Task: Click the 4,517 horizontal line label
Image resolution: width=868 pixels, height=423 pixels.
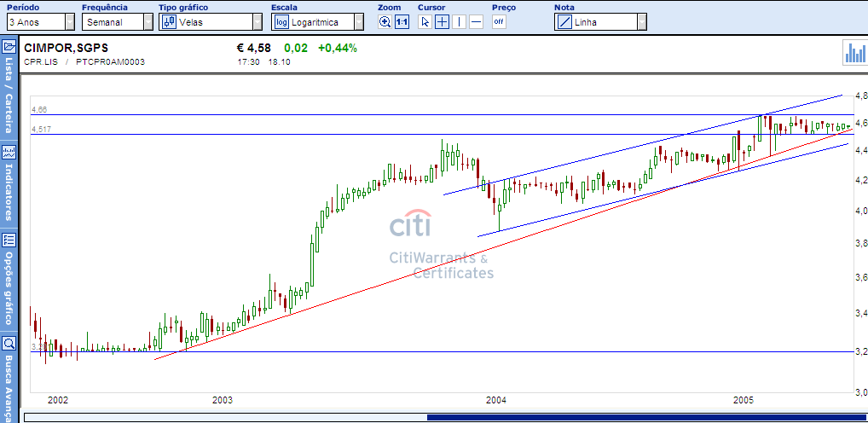Action: 41,129
